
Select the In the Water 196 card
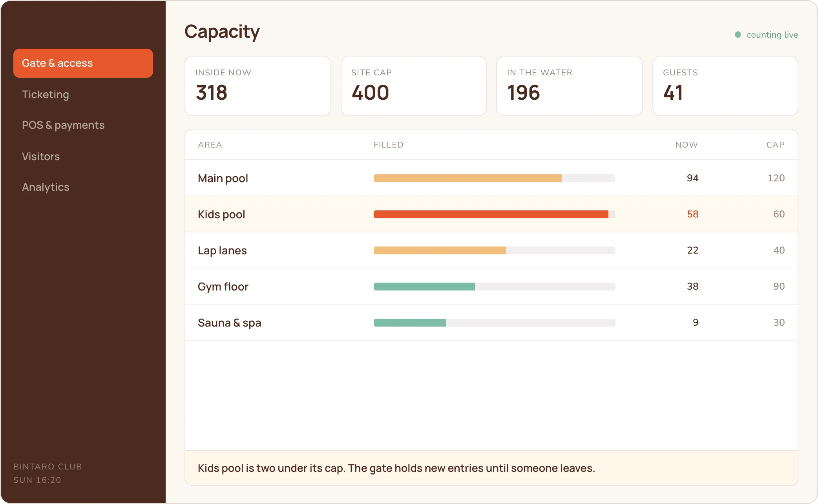(570, 86)
